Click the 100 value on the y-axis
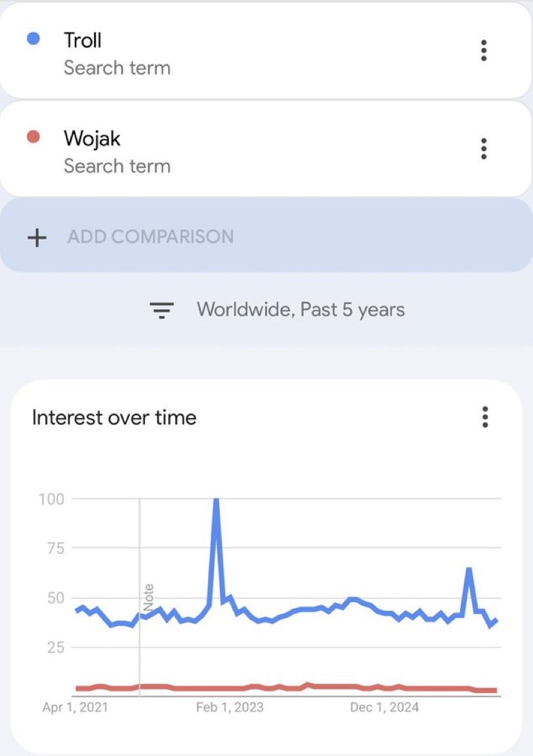Image resolution: width=533 pixels, height=756 pixels. coord(51,499)
